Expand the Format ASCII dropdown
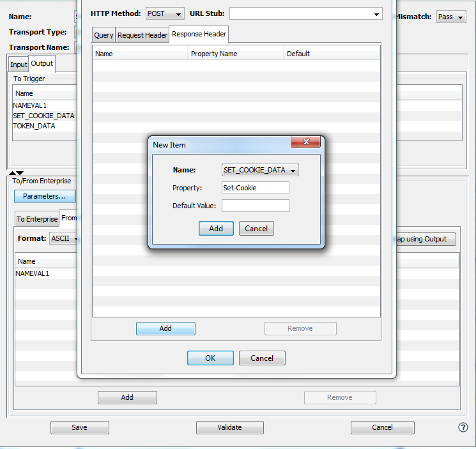Image resolution: width=476 pixels, height=449 pixels. 65,239
